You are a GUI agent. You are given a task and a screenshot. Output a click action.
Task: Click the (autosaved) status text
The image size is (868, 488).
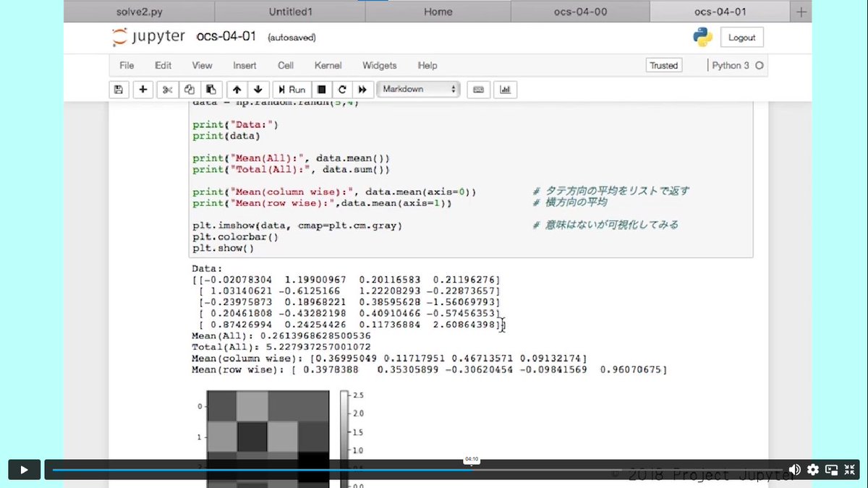coord(292,38)
